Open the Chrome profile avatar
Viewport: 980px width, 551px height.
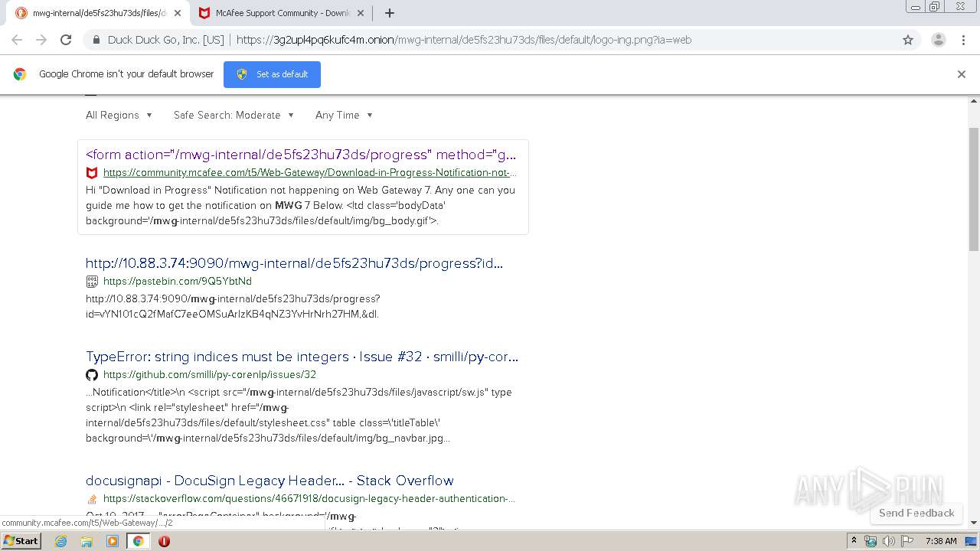938,40
